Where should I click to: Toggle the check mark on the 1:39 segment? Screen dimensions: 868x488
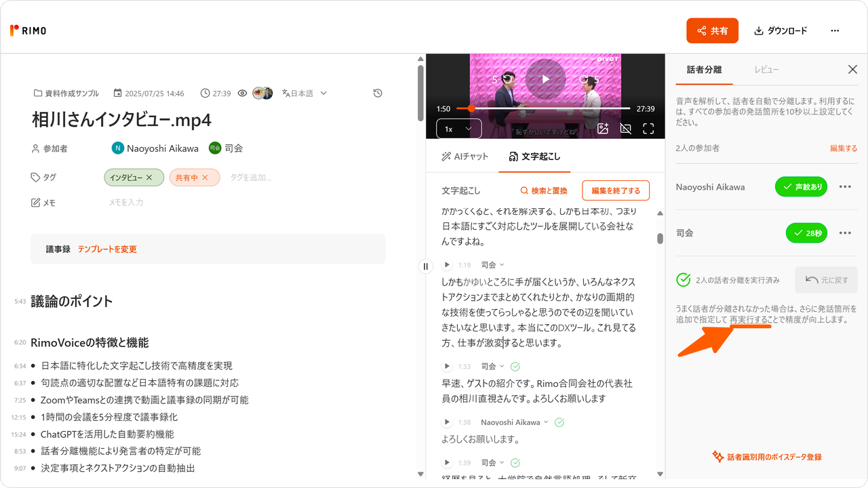coord(515,463)
